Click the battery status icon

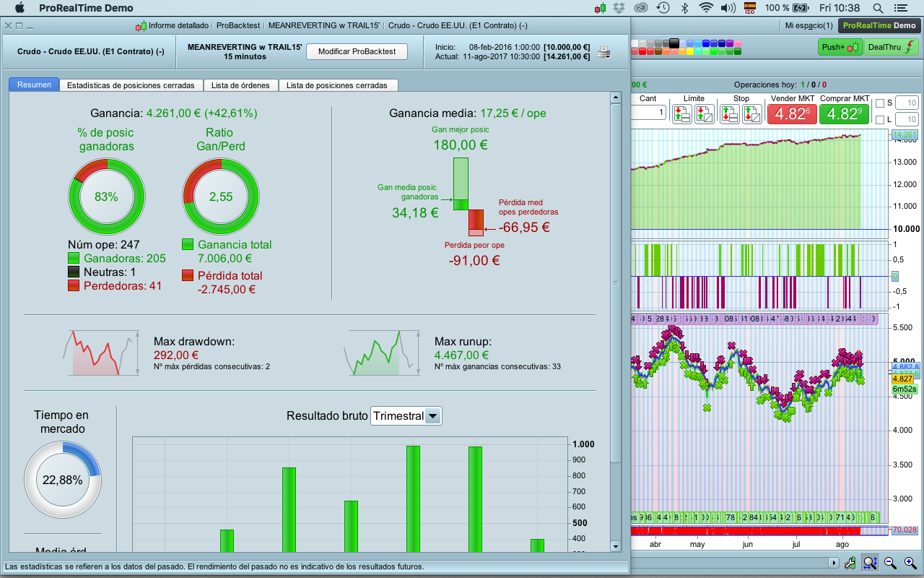(802, 8)
